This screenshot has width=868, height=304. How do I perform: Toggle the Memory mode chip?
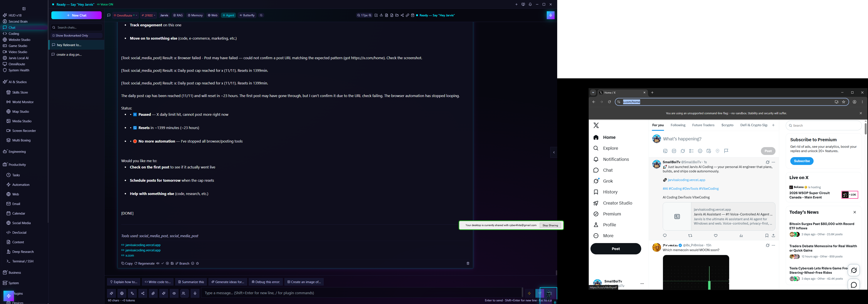click(x=195, y=15)
